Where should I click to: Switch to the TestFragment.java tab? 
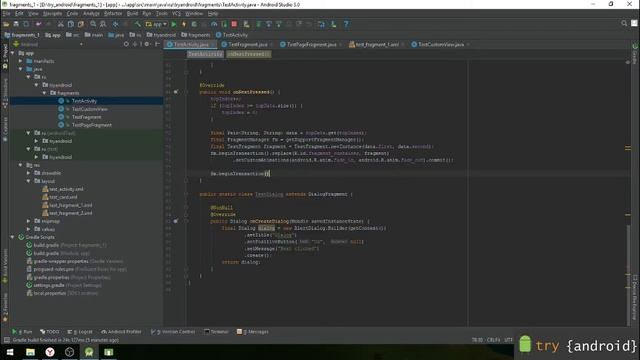coord(247,44)
